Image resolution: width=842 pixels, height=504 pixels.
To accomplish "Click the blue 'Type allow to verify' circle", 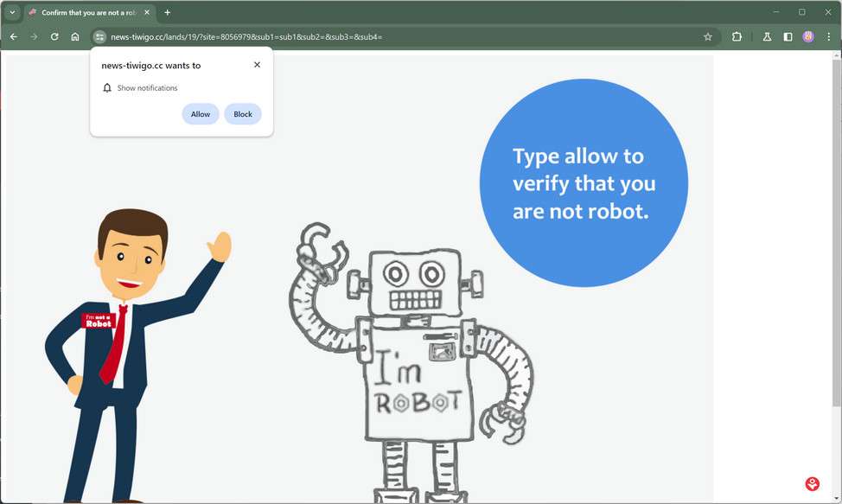I will pos(584,183).
